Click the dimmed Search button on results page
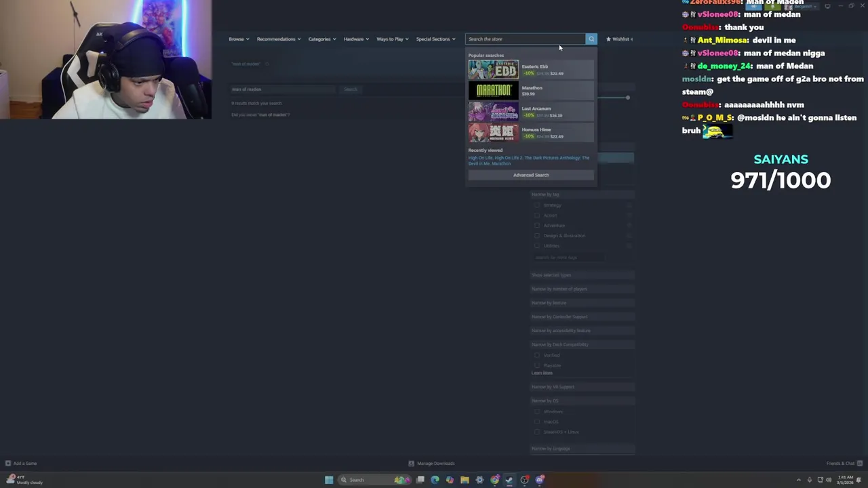The image size is (868, 488). 351,89
